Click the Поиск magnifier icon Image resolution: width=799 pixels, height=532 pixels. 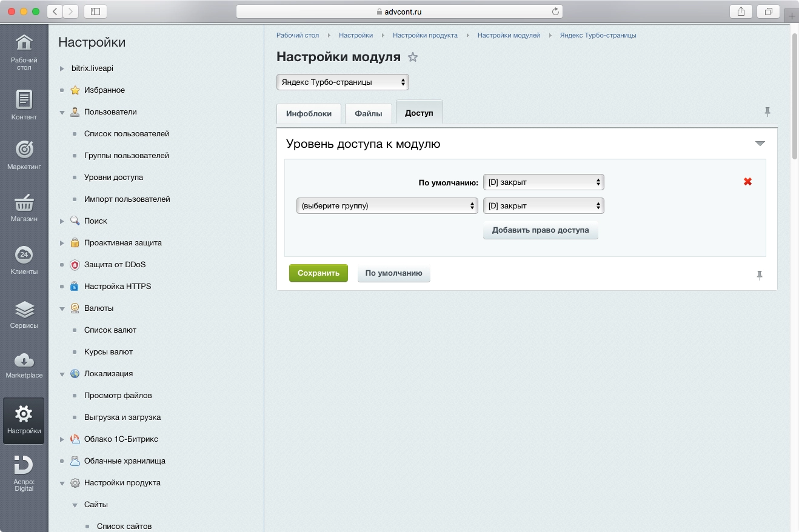[75, 221]
